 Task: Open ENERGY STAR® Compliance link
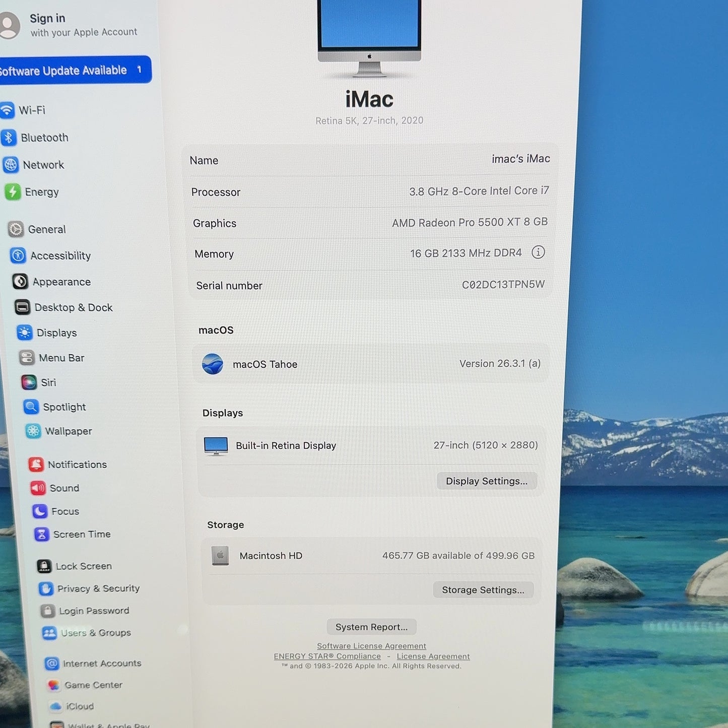pos(327,656)
